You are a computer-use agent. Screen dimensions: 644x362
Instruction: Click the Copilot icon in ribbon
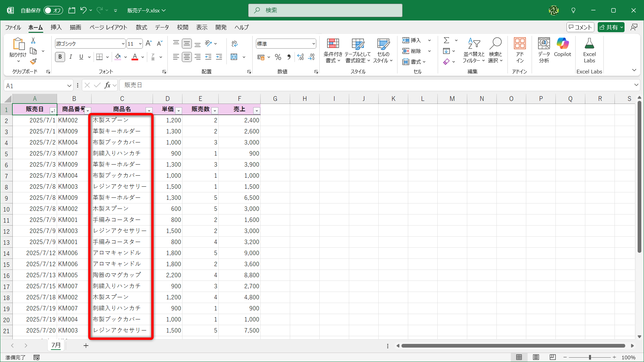562,44
